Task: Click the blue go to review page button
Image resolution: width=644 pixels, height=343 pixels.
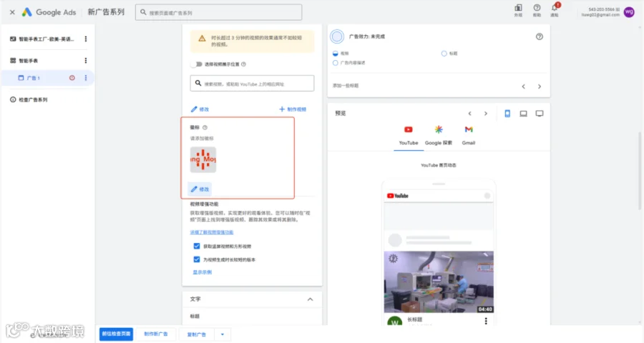Action: coord(116,334)
